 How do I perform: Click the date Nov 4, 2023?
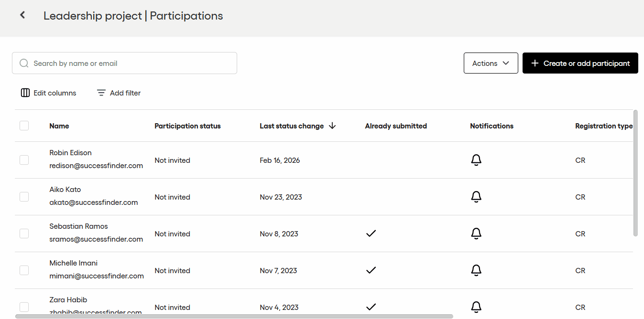(279, 308)
